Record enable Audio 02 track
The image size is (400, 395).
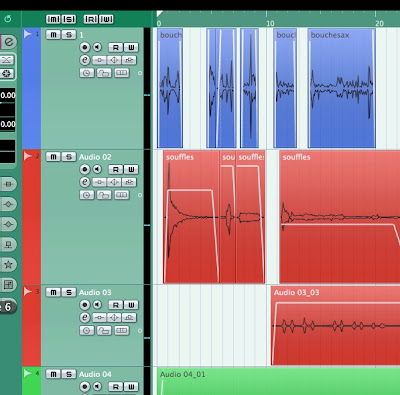(85, 169)
